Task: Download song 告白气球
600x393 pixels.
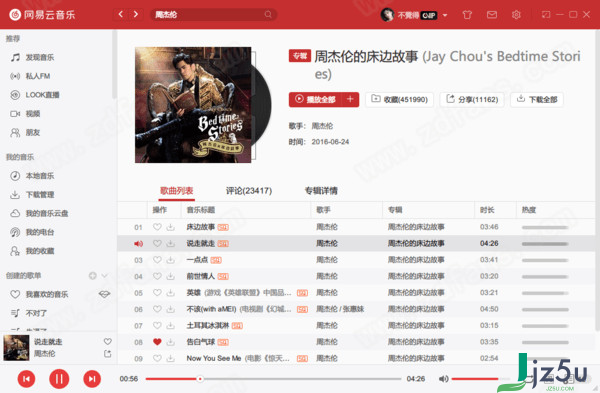Action: (171, 342)
